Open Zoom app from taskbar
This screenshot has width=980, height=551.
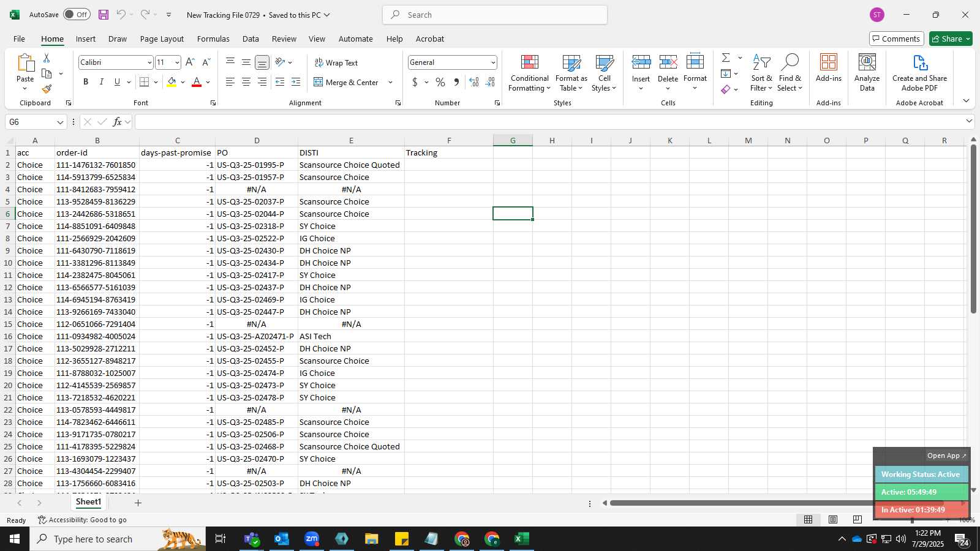tap(312, 539)
